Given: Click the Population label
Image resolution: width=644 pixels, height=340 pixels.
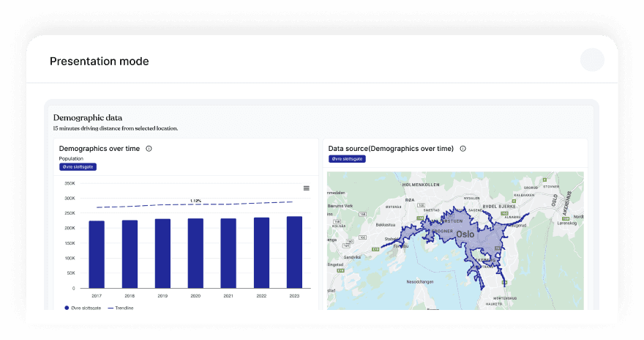Looking at the screenshot, I should (x=71, y=159).
